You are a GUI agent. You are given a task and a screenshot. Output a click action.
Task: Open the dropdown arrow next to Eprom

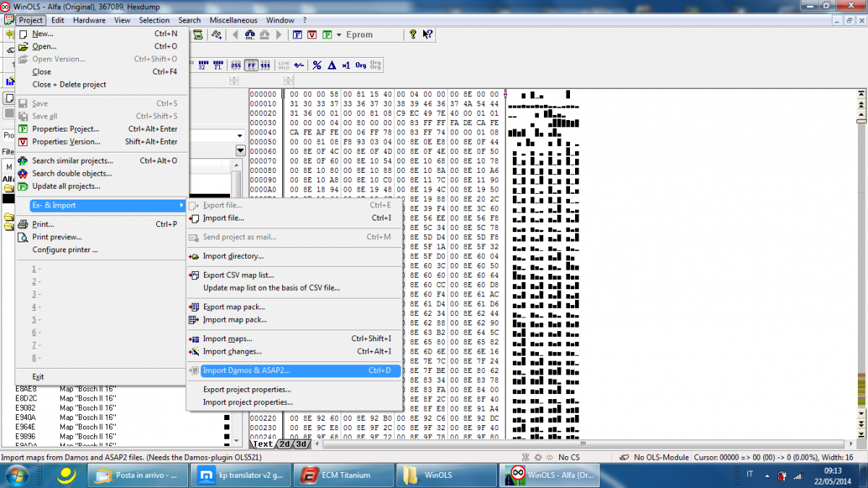[339, 35]
